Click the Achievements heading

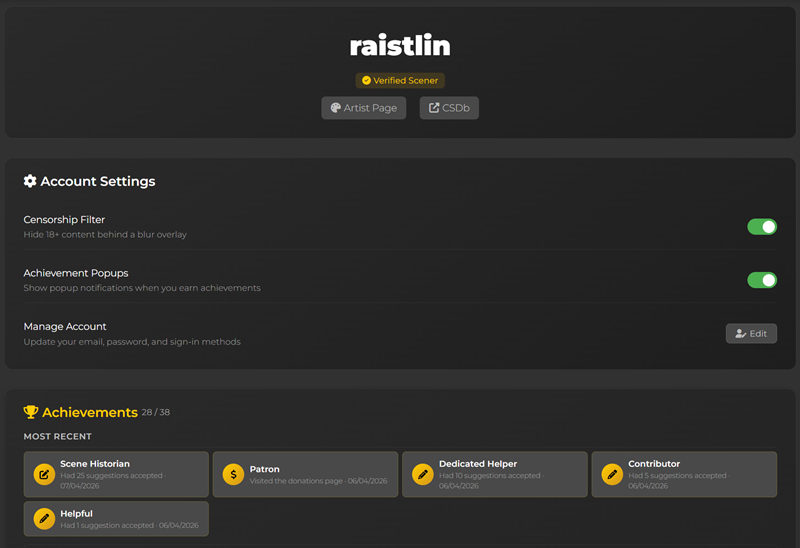pyautogui.click(x=90, y=412)
